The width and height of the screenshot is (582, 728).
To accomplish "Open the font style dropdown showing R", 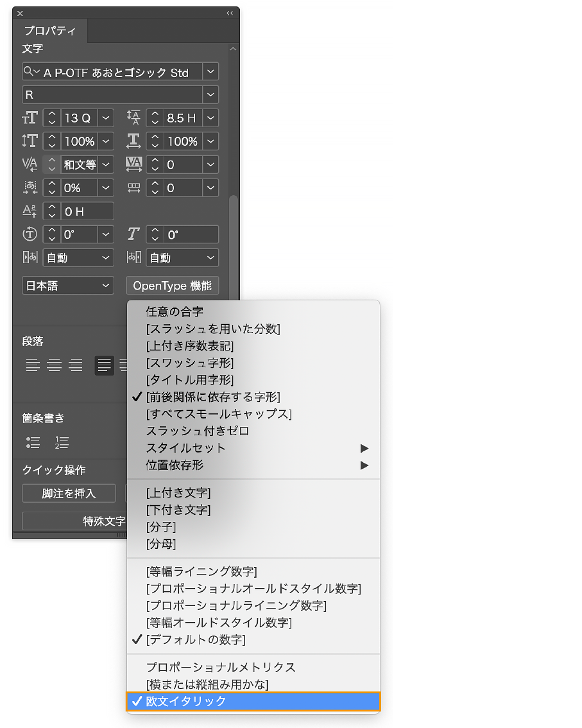I will pyautogui.click(x=210, y=94).
